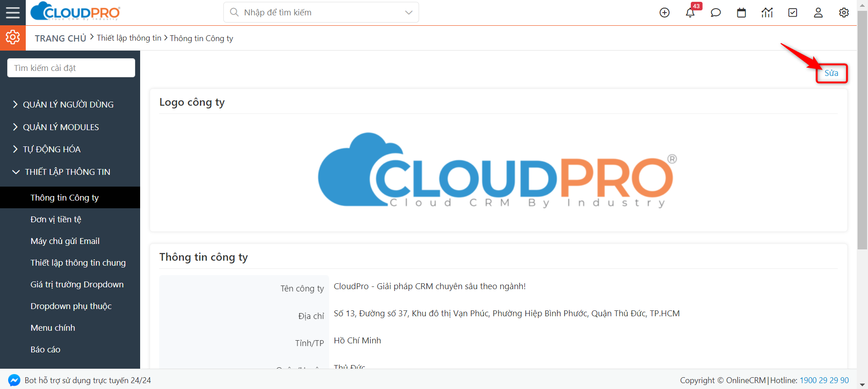868x389 pixels.
Task: Click Thiết lập thông tin breadcrumb
Action: [x=129, y=38]
